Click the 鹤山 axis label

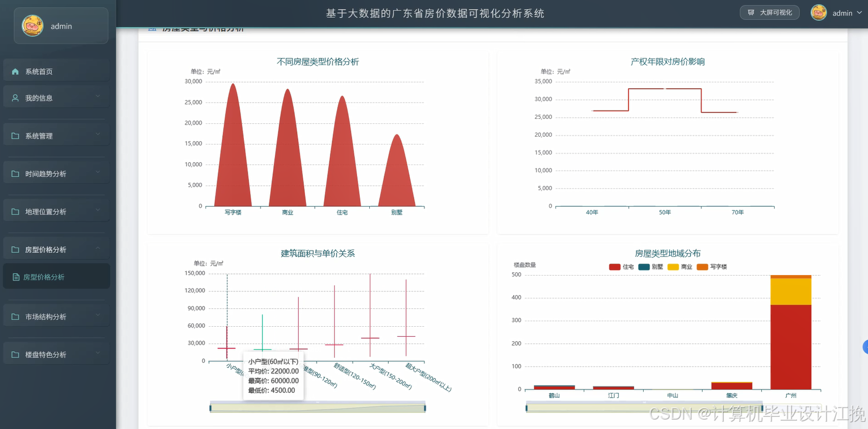click(554, 396)
